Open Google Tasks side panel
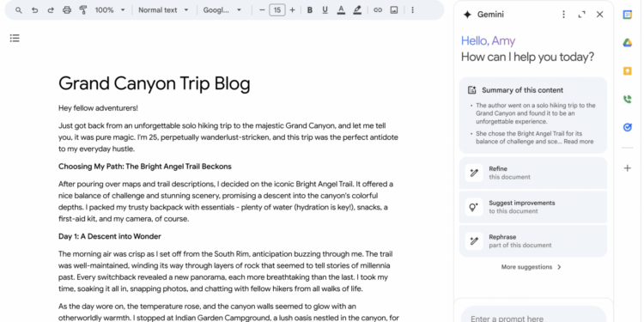Screen dimensions: 644x322 click(627, 127)
